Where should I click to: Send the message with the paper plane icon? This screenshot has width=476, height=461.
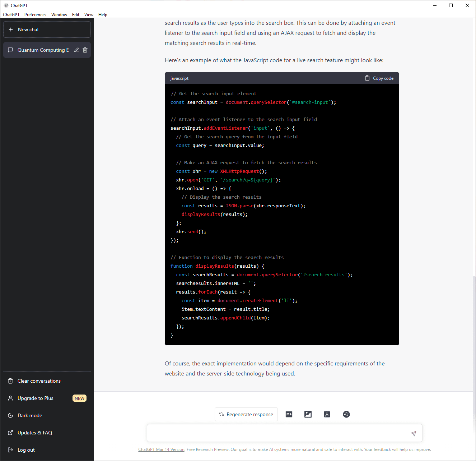[x=414, y=433]
